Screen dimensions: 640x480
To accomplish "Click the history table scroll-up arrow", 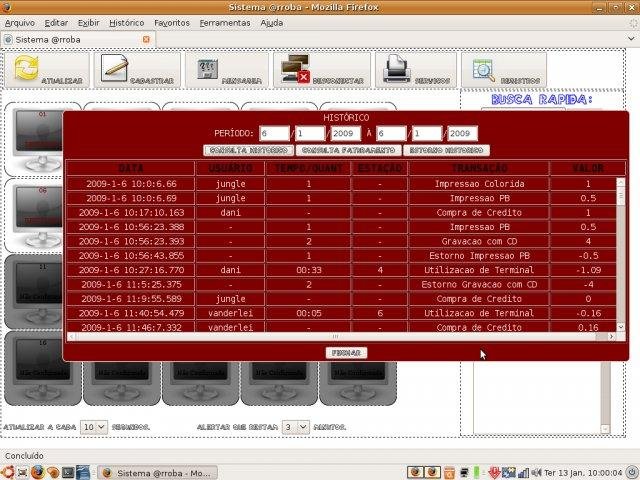I will point(620,182).
